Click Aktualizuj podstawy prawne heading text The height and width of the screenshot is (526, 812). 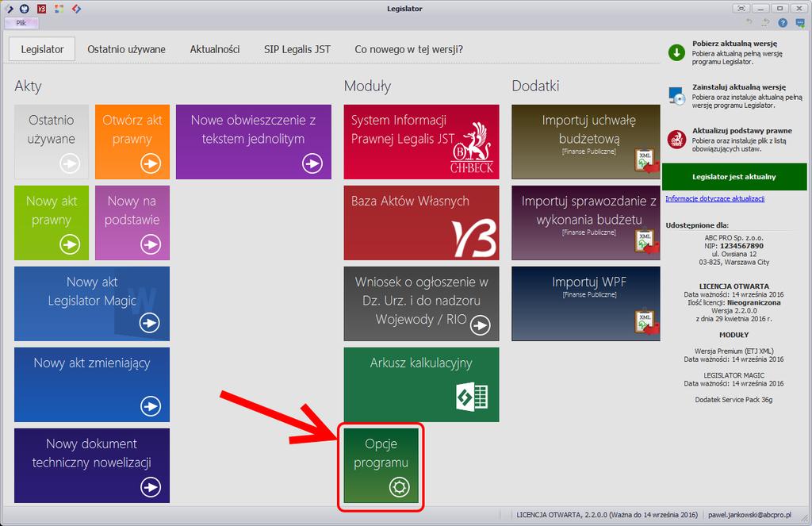[742, 131]
